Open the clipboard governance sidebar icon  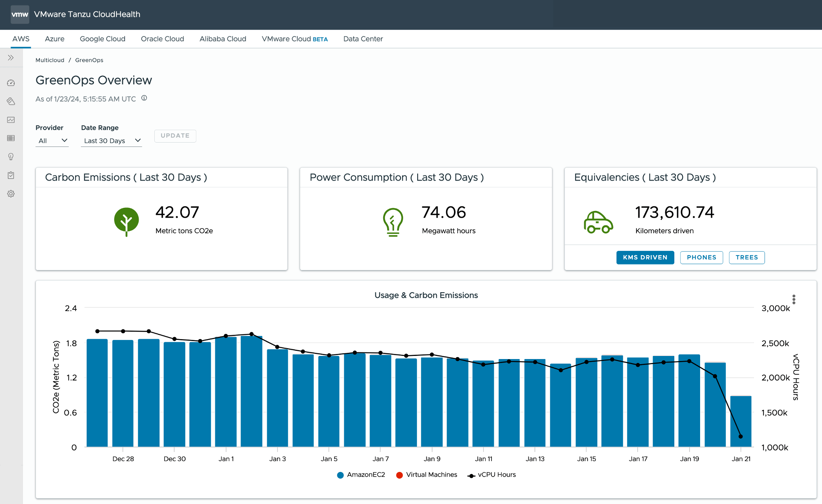pyautogui.click(x=11, y=175)
